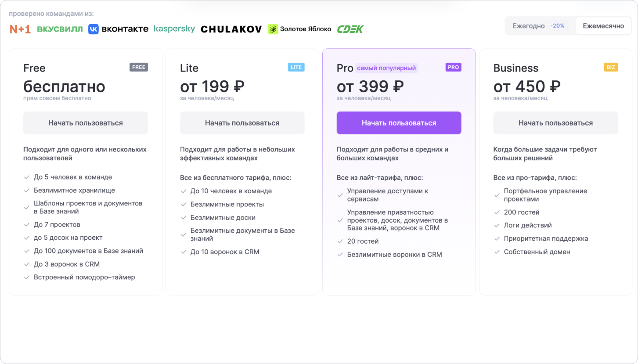Click the самый популярный label

pyautogui.click(x=386, y=68)
